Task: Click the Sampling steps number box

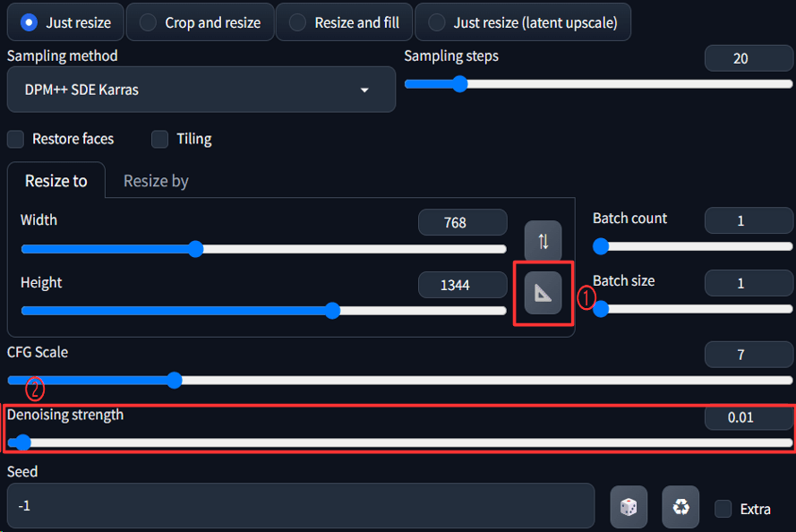Action: coord(740,58)
